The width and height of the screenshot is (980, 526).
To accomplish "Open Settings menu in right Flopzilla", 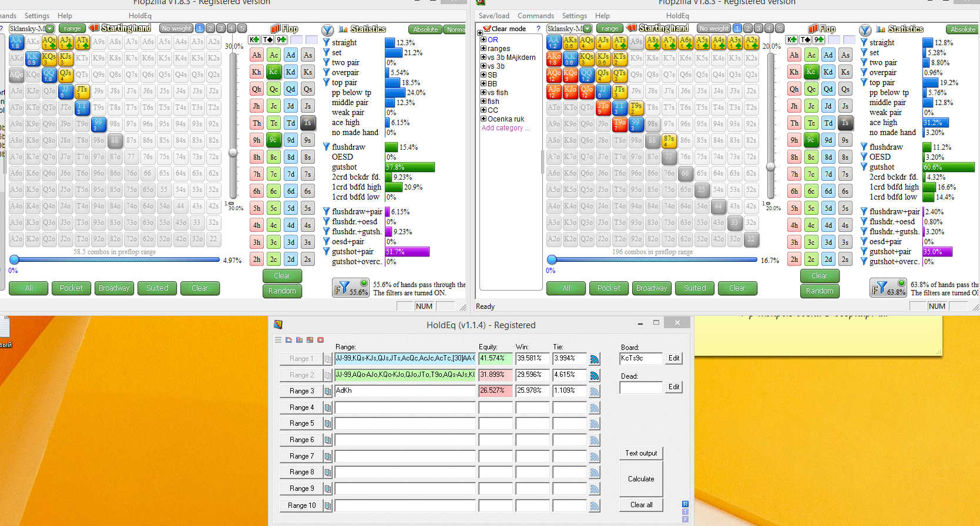I will 574,16.
